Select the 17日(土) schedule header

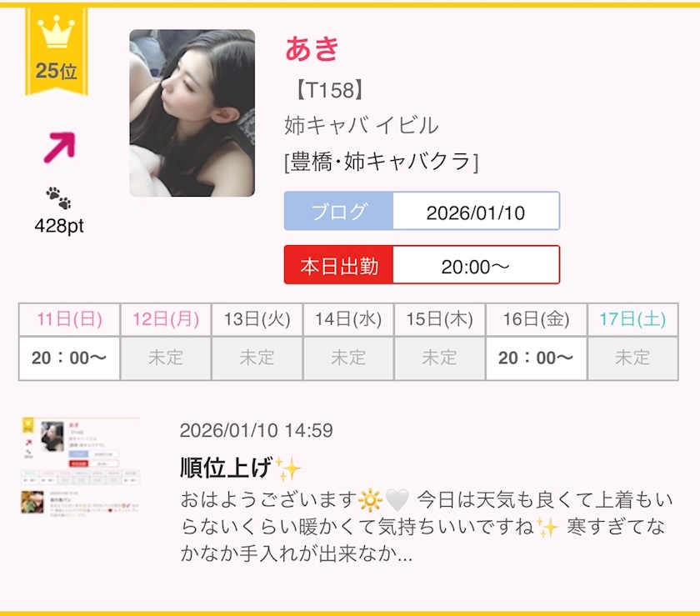(632, 319)
